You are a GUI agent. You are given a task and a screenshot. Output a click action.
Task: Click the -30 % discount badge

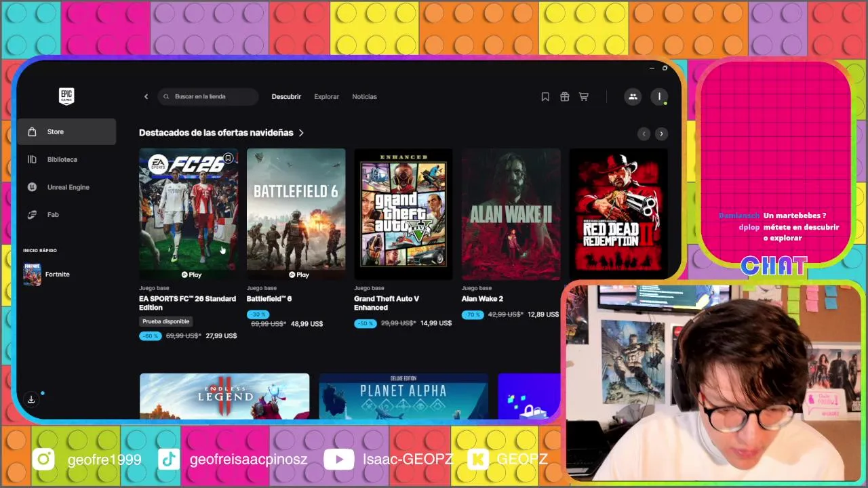click(x=258, y=314)
